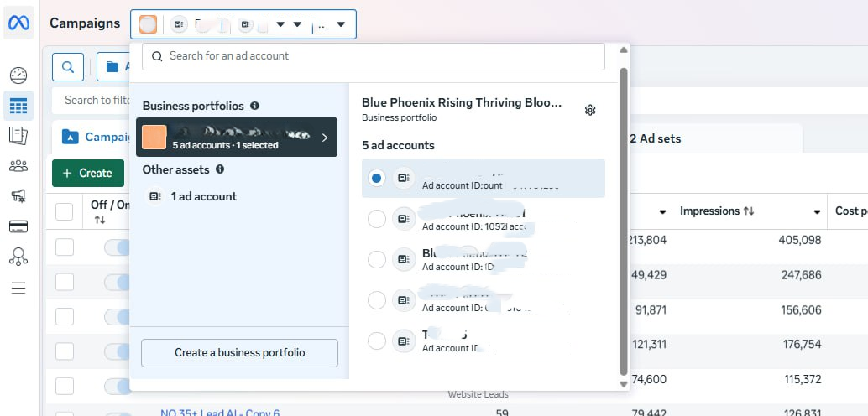Tick the first campaign row checkbox

coord(65,247)
